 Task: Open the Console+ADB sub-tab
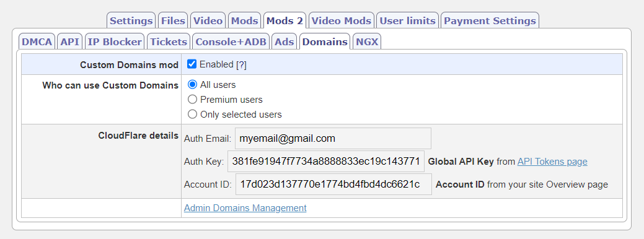231,41
